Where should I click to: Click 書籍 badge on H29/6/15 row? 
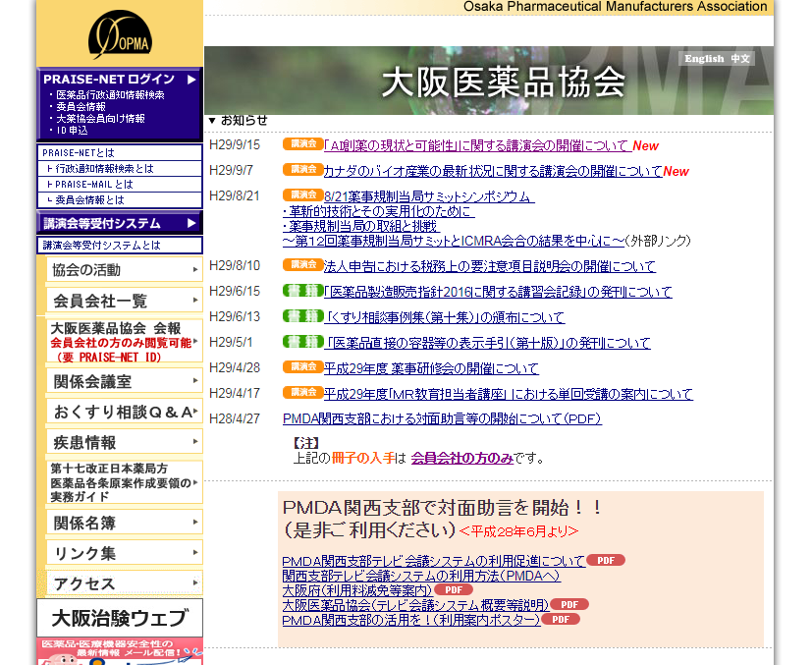click(x=303, y=291)
